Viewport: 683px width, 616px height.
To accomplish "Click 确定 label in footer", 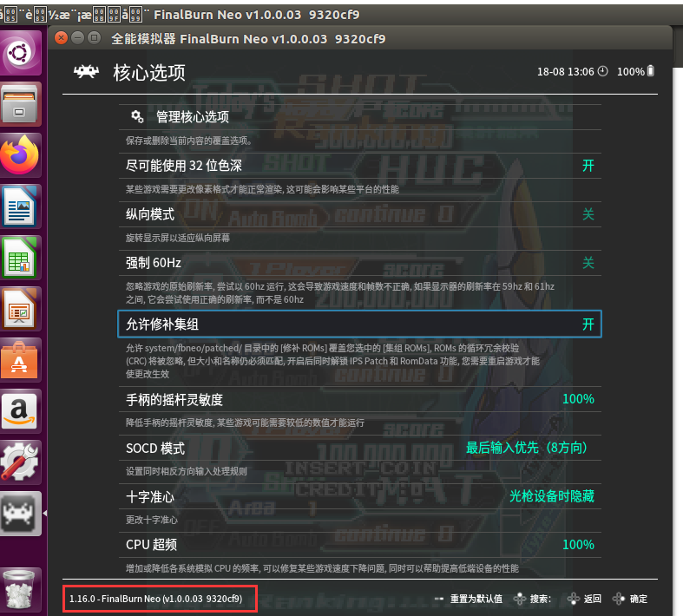I will [x=639, y=599].
